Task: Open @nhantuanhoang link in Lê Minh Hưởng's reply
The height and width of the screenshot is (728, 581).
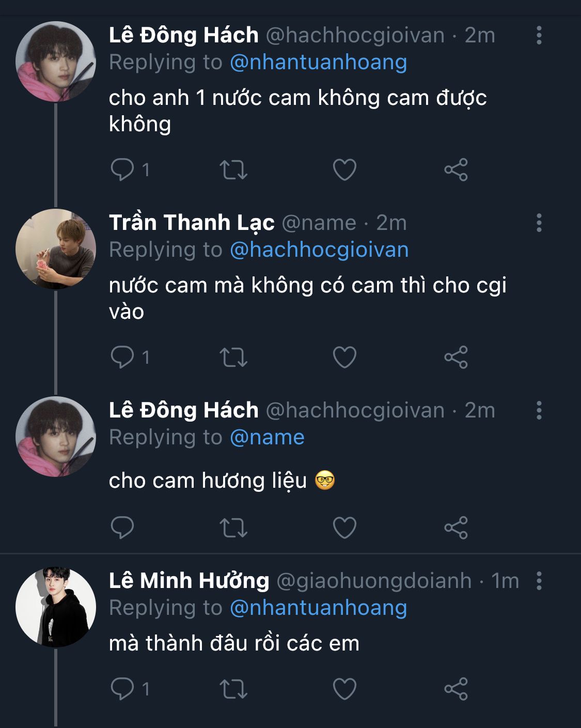Action: click(318, 608)
